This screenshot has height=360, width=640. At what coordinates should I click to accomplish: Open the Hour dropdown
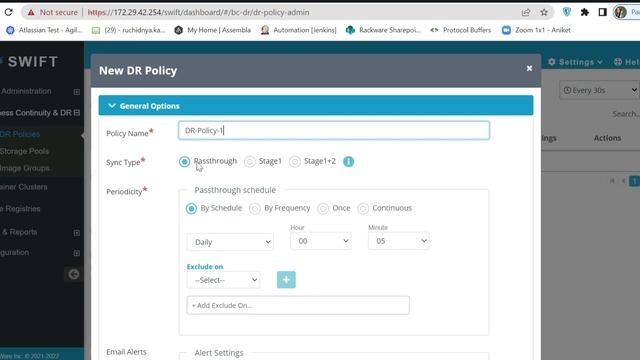pyautogui.click(x=321, y=241)
